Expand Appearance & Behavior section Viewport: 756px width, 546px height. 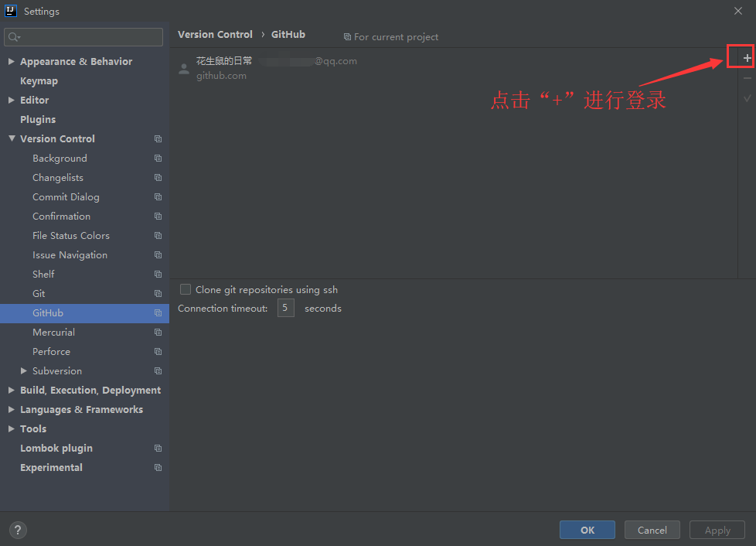coord(12,61)
